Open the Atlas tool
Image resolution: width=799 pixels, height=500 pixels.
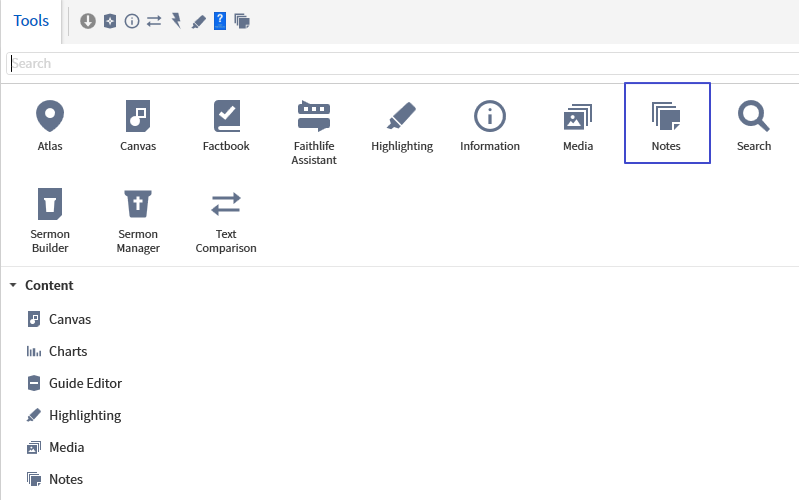pos(50,126)
